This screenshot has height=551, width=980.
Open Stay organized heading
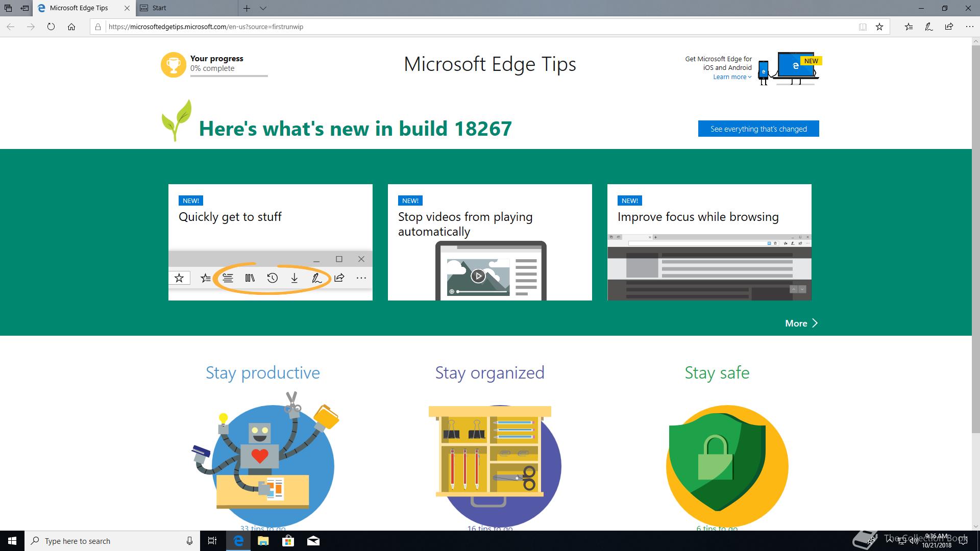tap(490, 373)
